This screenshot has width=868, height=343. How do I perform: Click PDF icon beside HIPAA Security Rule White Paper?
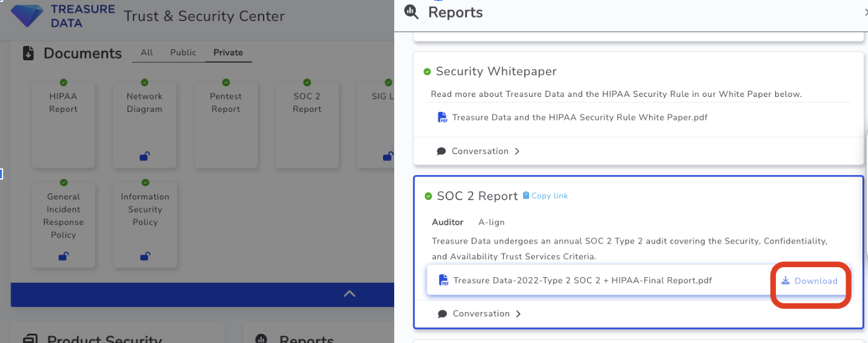[443, 117]
